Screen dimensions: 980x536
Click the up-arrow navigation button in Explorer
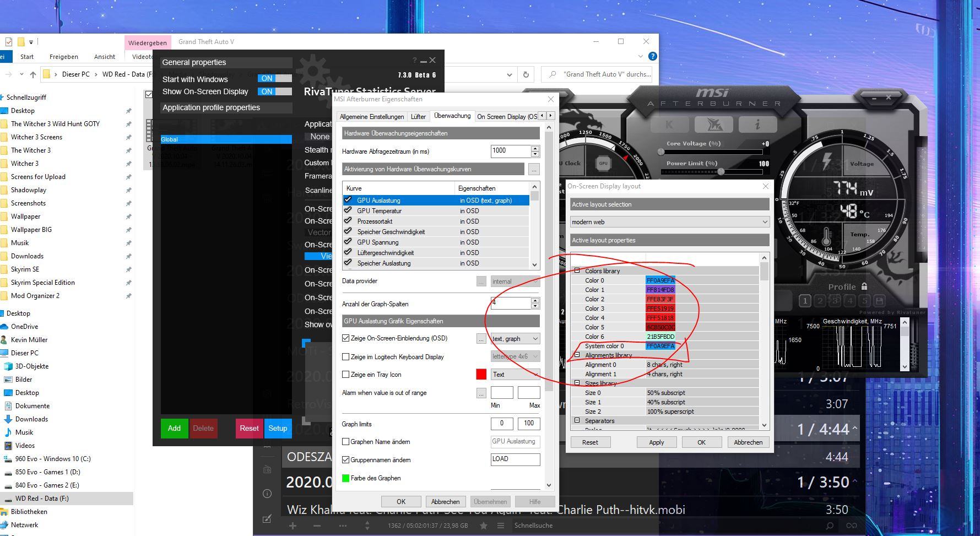[33, 74]
